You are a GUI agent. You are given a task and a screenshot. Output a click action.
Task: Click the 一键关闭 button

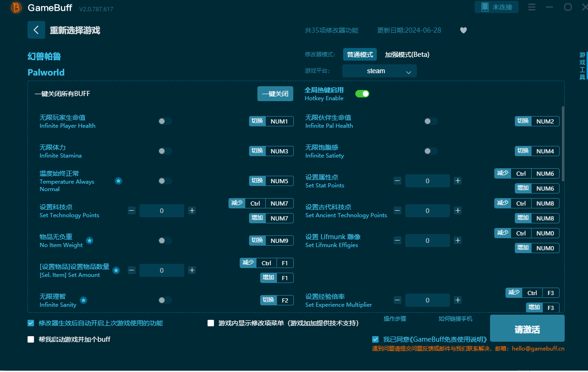click(x=275, y=94)
